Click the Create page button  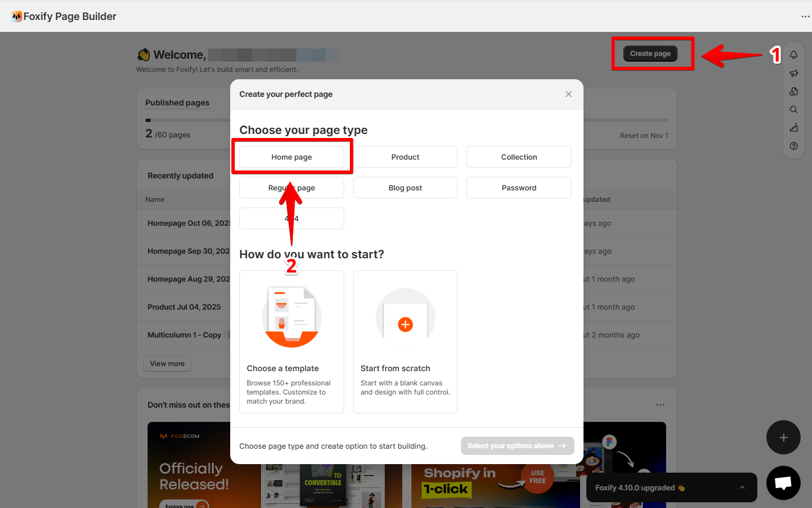coord(650,54)
